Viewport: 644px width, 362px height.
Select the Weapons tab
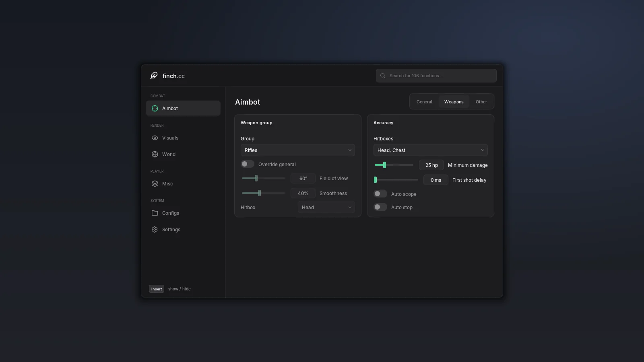[454, 102]
